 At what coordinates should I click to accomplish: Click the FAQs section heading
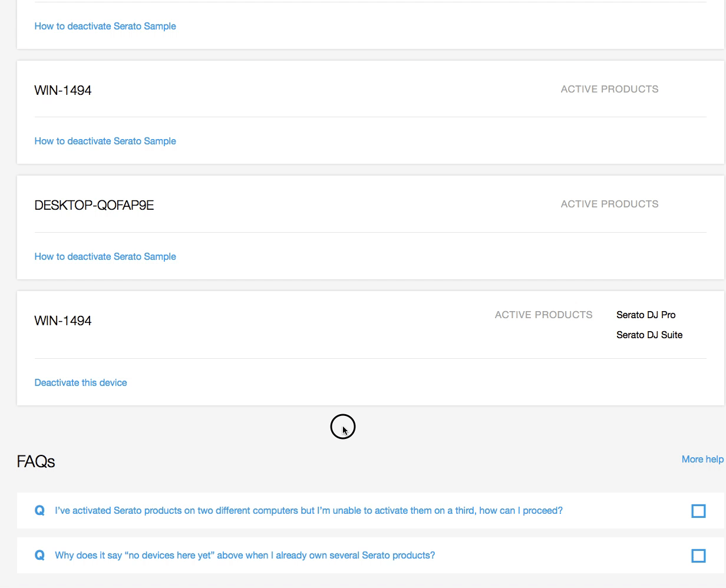coord(36,461)
